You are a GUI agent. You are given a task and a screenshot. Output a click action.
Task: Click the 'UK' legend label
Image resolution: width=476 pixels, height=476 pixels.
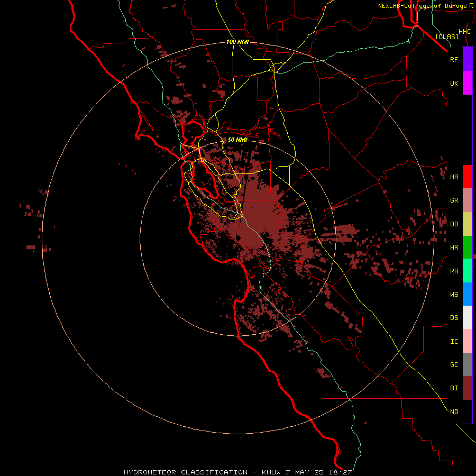point(454,83)
